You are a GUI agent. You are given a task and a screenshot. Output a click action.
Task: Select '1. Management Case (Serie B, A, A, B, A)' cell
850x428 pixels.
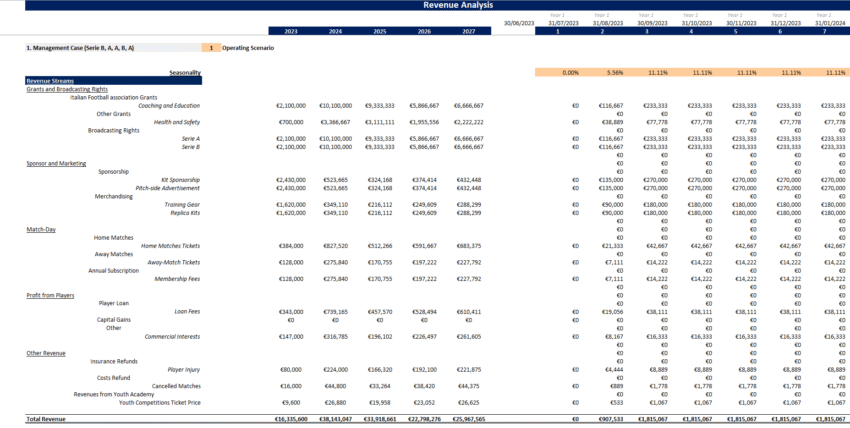[113, 48]
